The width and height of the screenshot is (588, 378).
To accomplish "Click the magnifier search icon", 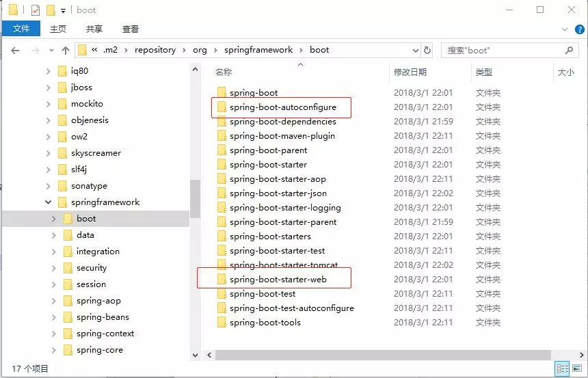I will pyautogui.click(x=569, y=50).
